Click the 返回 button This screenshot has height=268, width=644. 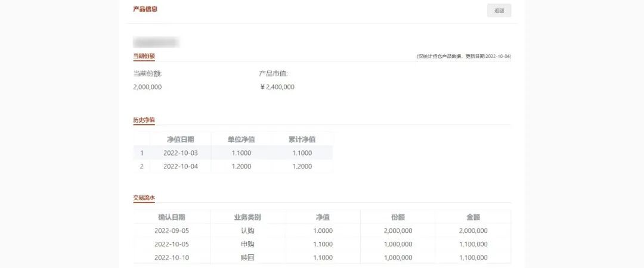tap(499, 11)
